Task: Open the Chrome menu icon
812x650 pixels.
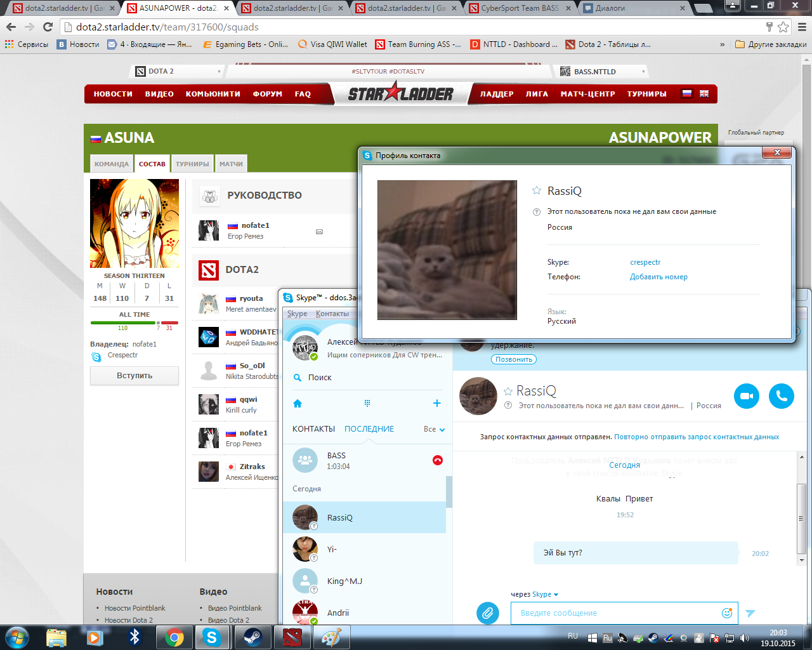Action: coord(801,27)
